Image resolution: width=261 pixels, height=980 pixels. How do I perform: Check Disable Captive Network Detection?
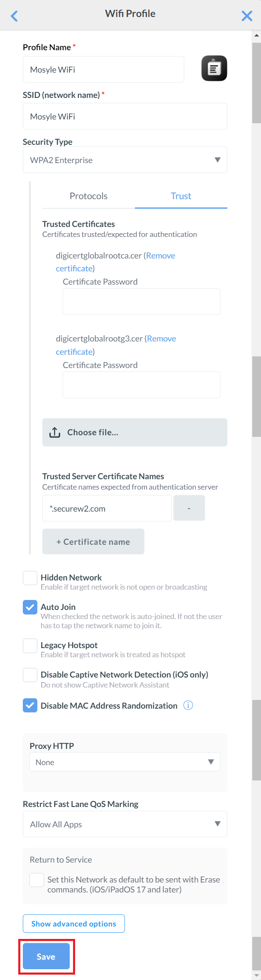30,675
